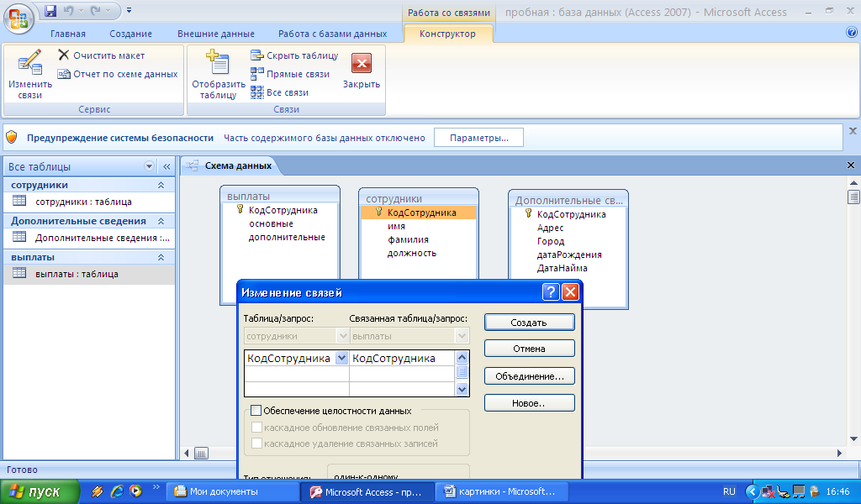This screenshot has height=504, width=861.
Task: Open the КодСотрудника field dropdown arrow
Action: pos(341,358)
